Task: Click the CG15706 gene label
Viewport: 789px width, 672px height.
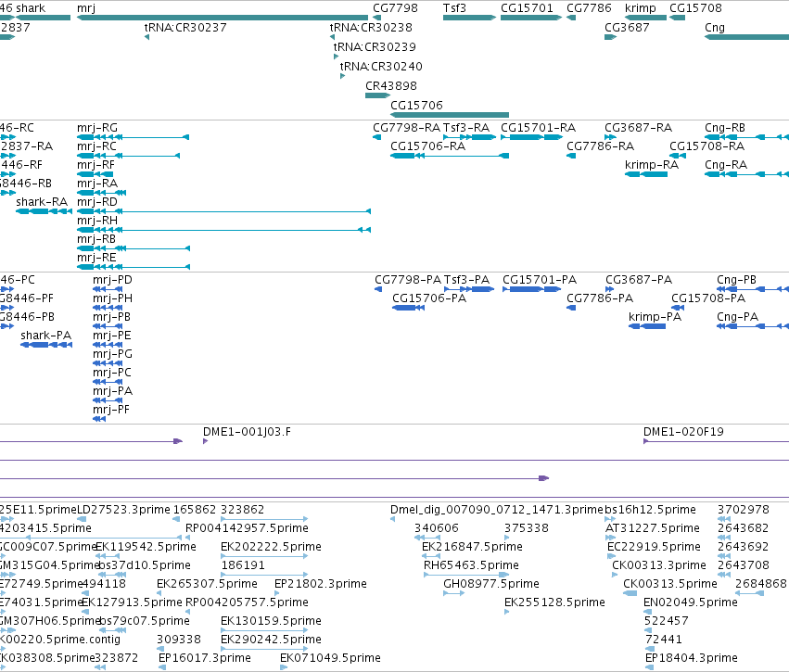Action: pos(416,106)
